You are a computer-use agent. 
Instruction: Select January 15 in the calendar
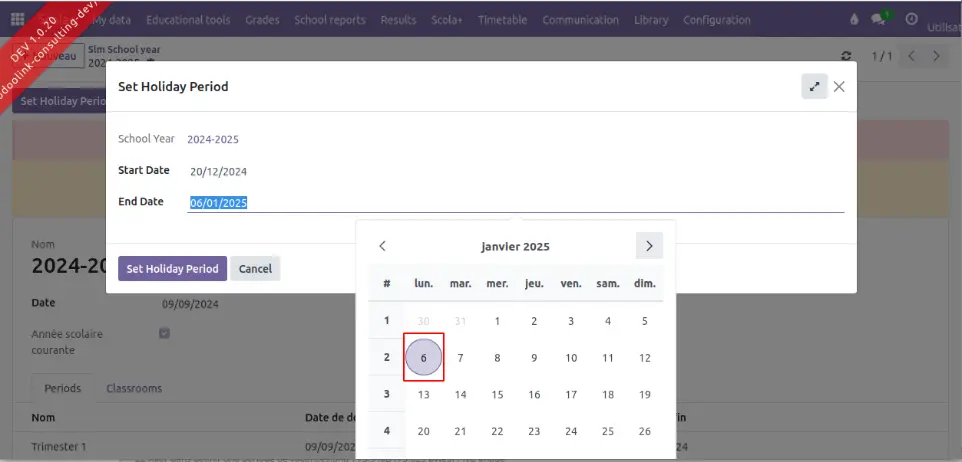[497, 394]
